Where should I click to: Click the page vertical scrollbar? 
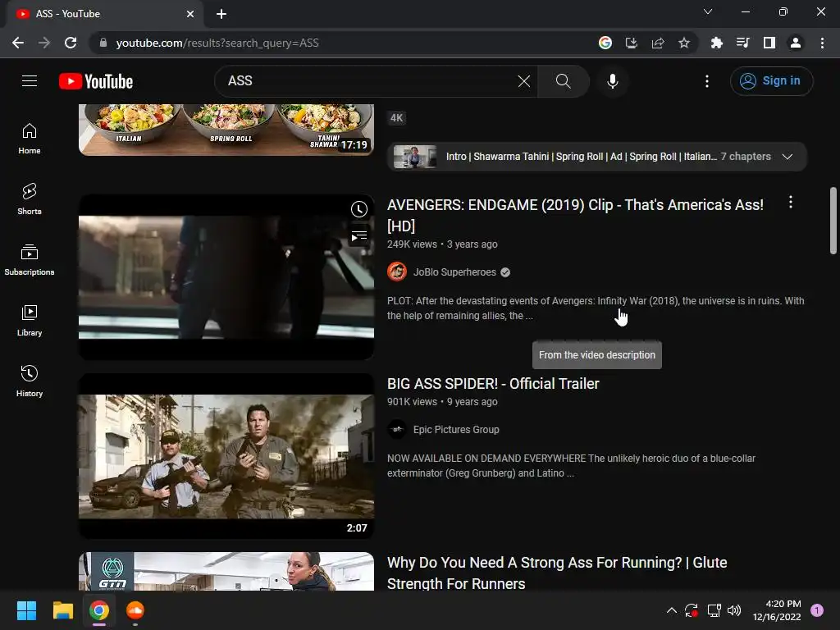[833, 220]
